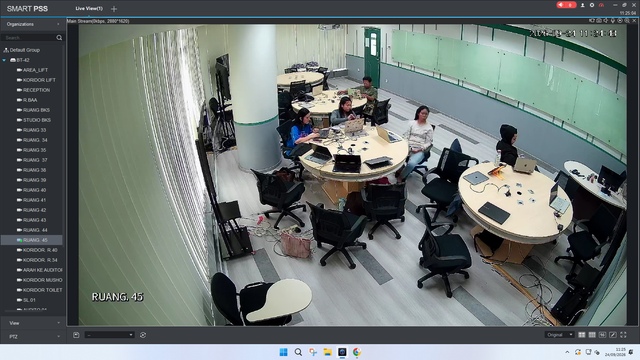Image resolution: width=640 pixels, height=360 pixels.
Task: Toggle talk microphone in video window toolbar
Action: pos(613,21)
